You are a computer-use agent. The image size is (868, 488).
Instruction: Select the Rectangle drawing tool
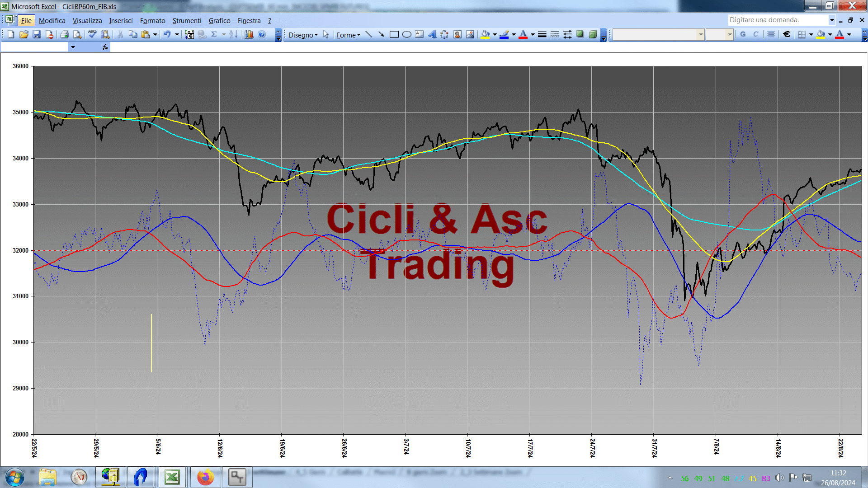394,34
